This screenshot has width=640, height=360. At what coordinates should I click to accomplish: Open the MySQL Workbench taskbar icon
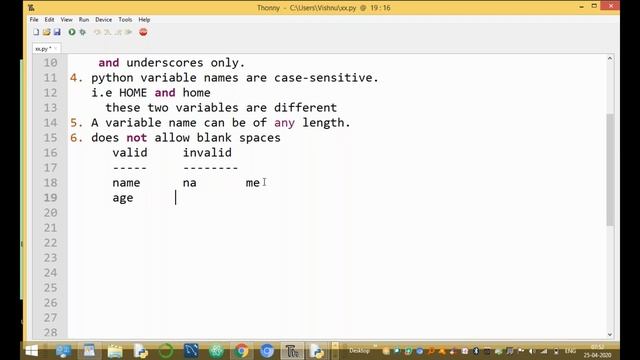[x=191, y=351]
